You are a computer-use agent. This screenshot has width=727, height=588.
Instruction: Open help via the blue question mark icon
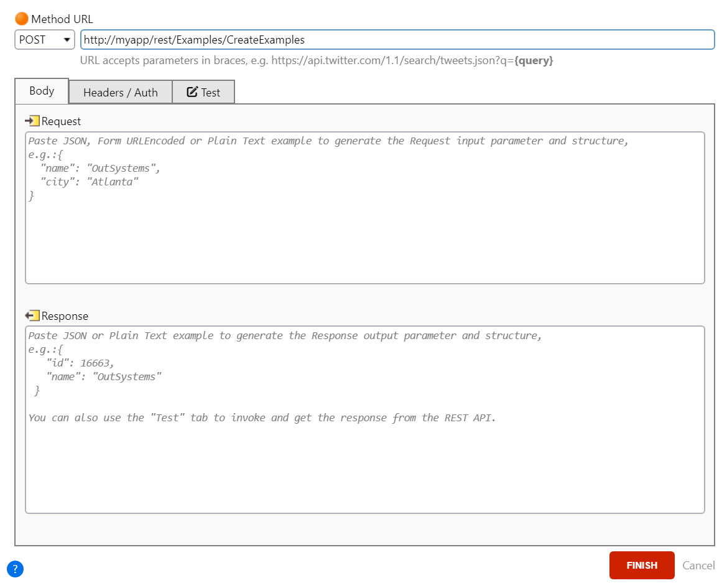pos(15,569)
